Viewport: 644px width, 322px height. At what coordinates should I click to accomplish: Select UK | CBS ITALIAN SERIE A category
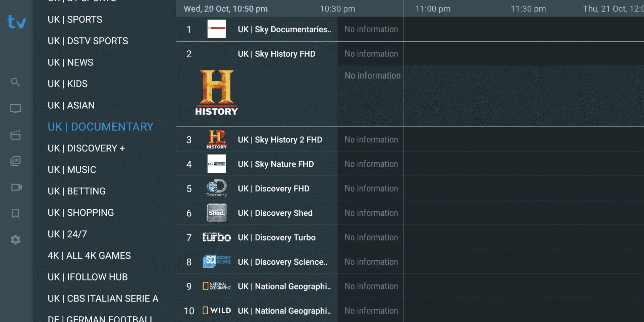(103, 299)
